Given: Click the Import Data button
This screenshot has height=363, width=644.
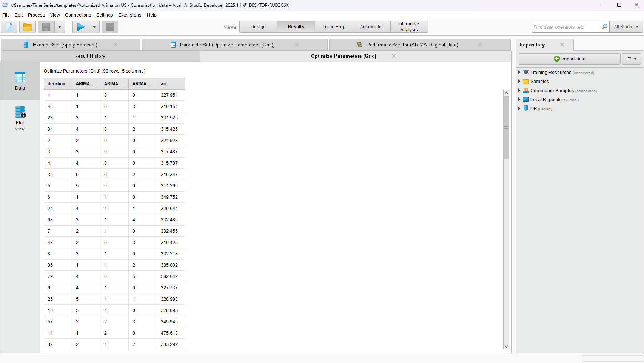Looking at the screenshot, I should (570, 59).
